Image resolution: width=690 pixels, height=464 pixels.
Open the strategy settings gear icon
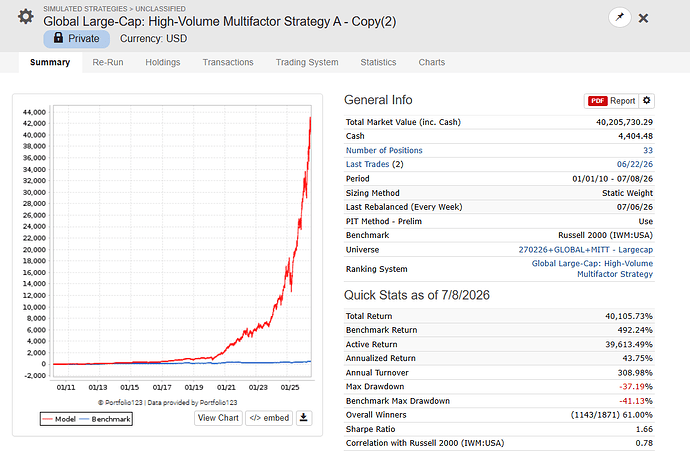tap(26, 17)
